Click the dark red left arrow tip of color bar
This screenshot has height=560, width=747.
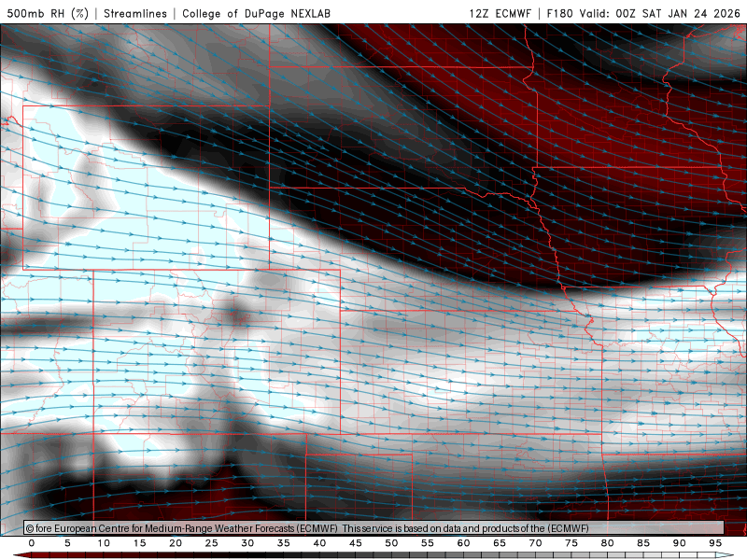pyautogui.click(x=21, y=555)
